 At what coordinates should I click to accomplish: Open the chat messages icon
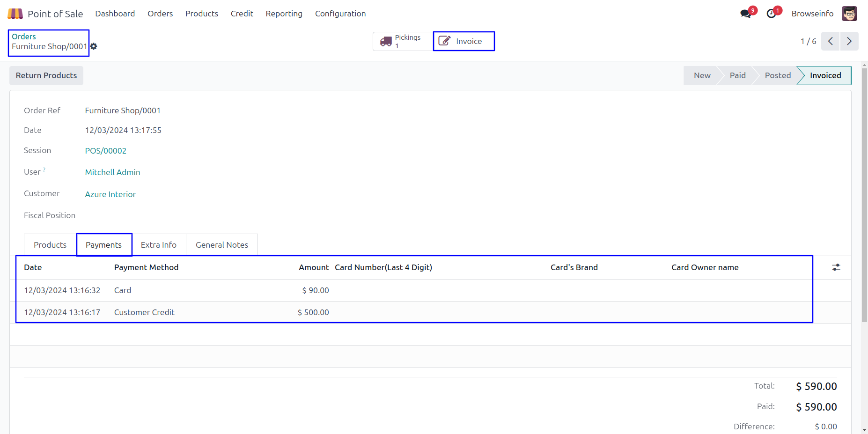[x=745, y=14]
